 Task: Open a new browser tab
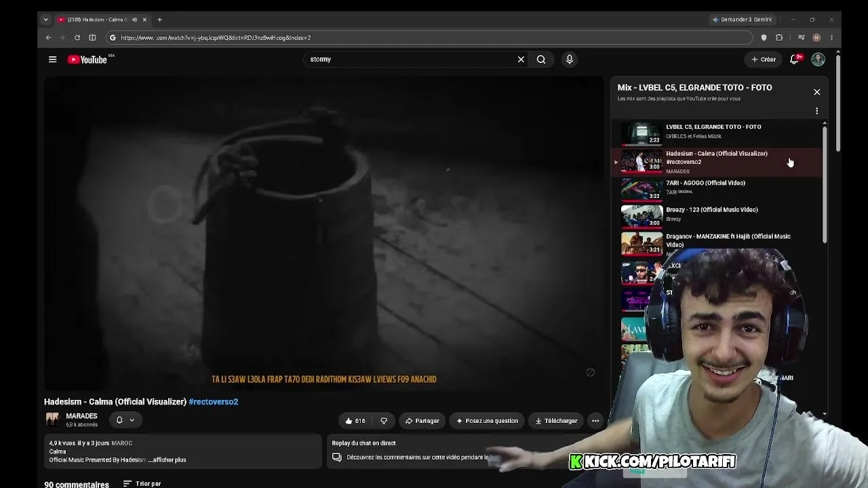click(159, 20)
